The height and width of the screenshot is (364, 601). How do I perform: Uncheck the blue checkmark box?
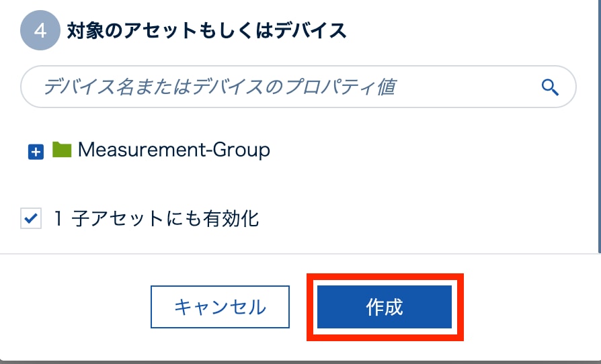click(x=31, y=218)
